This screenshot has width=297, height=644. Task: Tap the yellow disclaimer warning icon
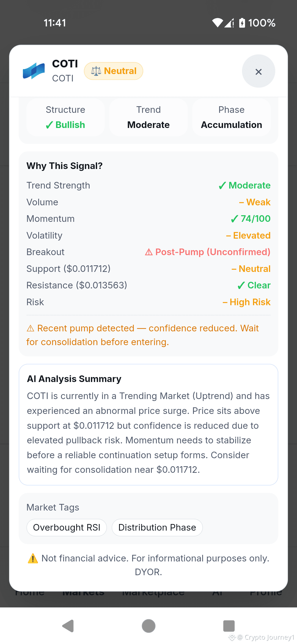(33, 558)
